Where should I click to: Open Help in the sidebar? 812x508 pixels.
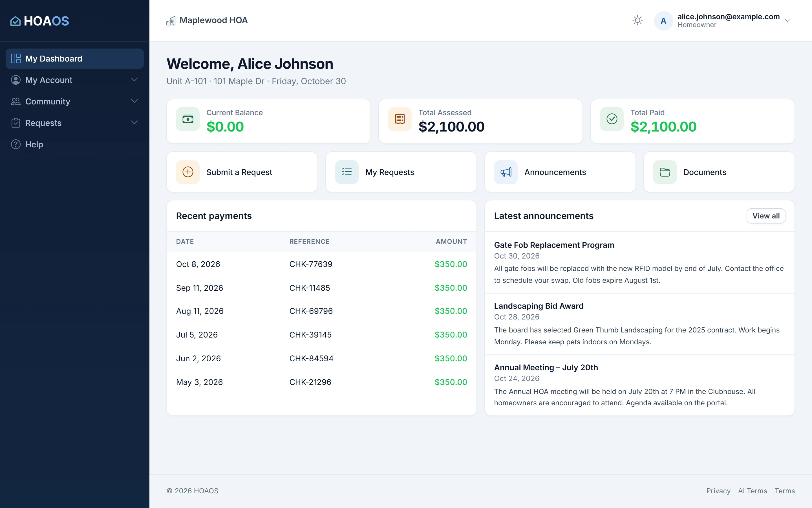click(x=75, y=144)
